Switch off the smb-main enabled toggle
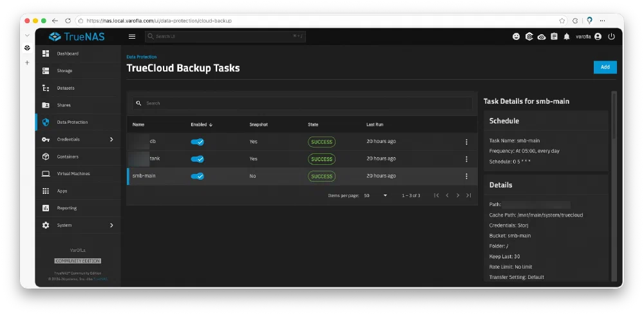Screen dimensions: 644x315 coord(198,176)
